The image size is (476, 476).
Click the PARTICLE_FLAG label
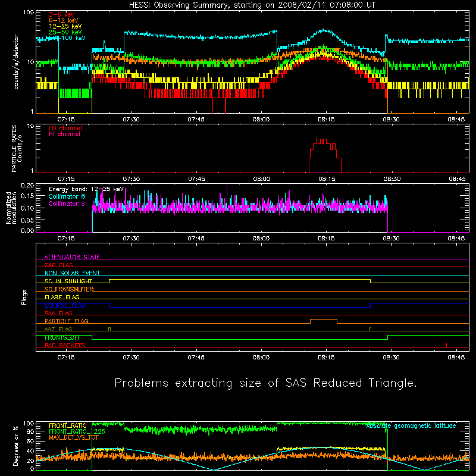coord(67,321)
